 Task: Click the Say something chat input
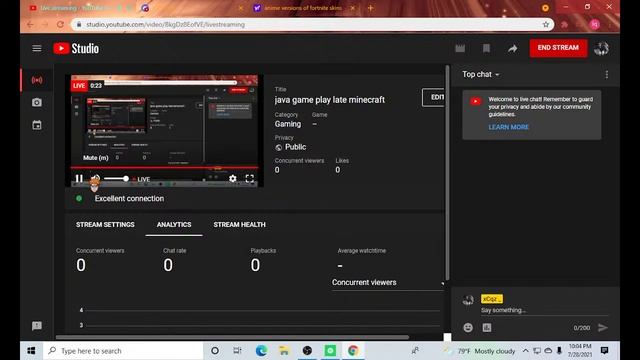[544, 310]
